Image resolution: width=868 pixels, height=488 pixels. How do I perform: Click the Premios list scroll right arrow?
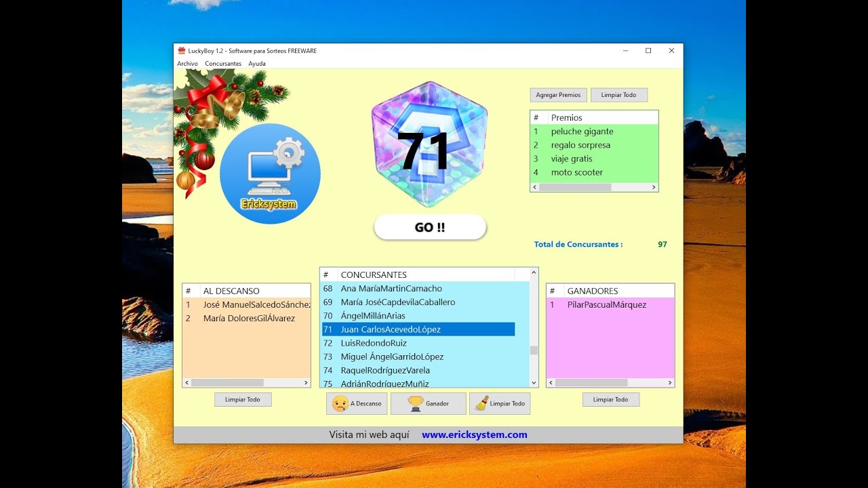click(x=654, y=187)
